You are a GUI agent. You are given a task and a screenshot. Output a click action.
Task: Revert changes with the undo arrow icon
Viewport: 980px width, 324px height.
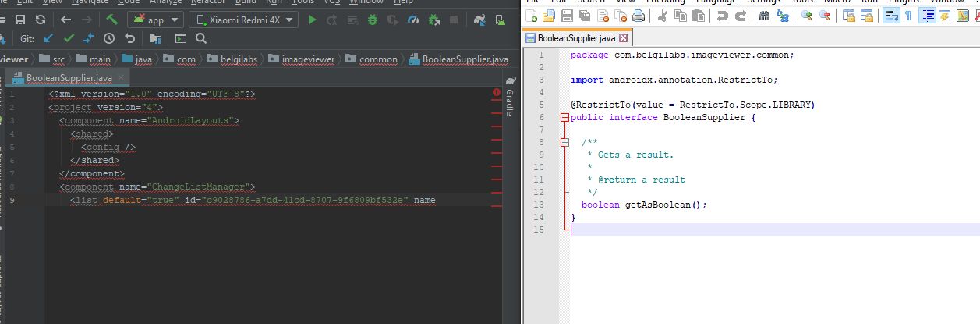pyautogui.click(x=129, y=38)
